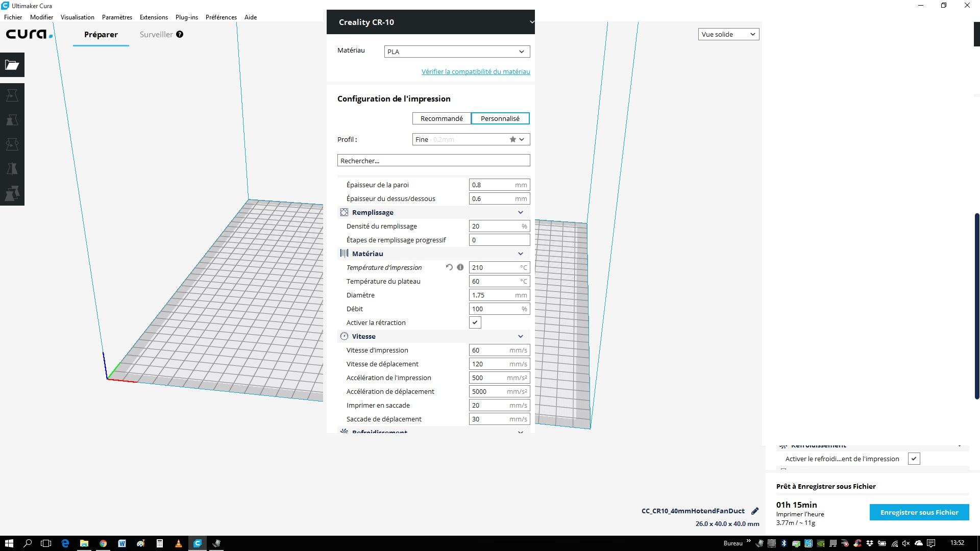Open Chrome from the taskbar
The height and width of the screenshot is (551, 980).
(103, 543)
